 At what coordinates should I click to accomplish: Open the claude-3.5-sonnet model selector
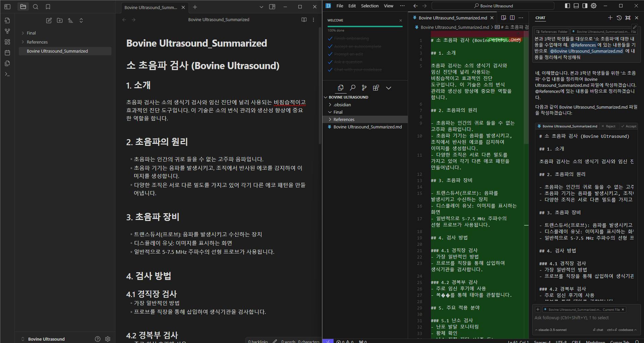pyautogui.click(x=552, y=330)
